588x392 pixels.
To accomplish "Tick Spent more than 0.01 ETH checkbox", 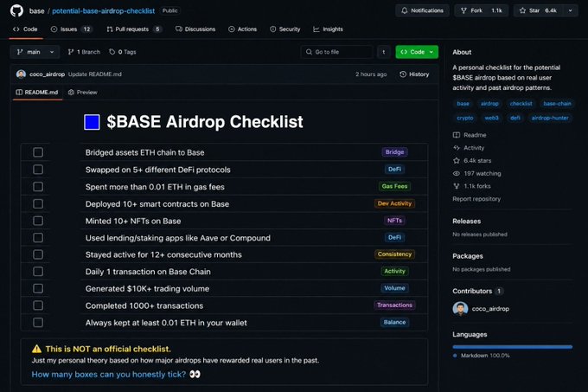I will [38, 186].
